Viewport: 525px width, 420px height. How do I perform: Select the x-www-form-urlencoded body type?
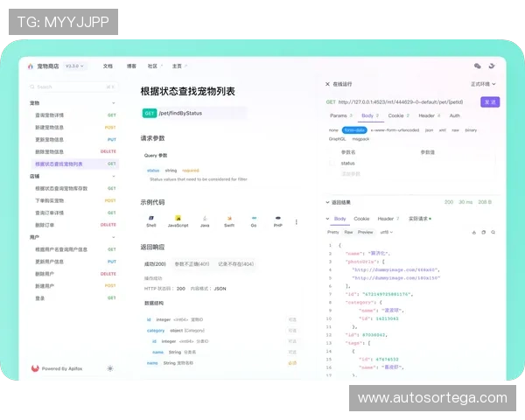395,130
